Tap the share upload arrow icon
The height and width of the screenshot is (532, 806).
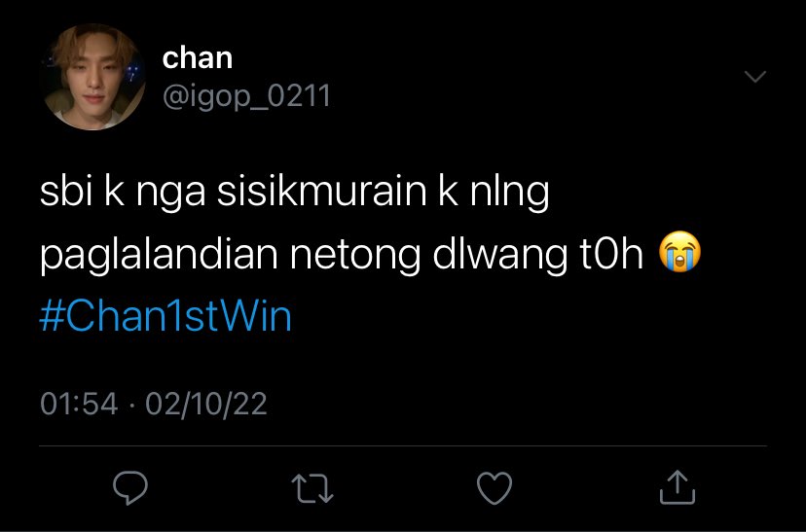[x=677, y=486]
